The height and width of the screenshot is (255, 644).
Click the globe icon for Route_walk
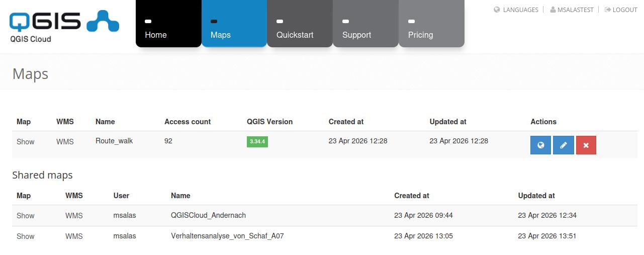(x=540, y=145)
